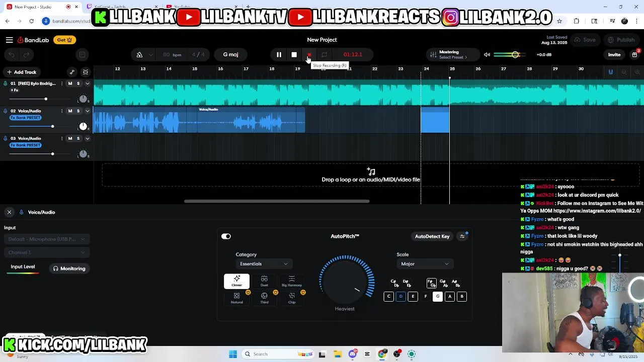Open Fx Bank PRESET on track 02
The height and width of the screenshot is (362, 644).
point(26,118)
